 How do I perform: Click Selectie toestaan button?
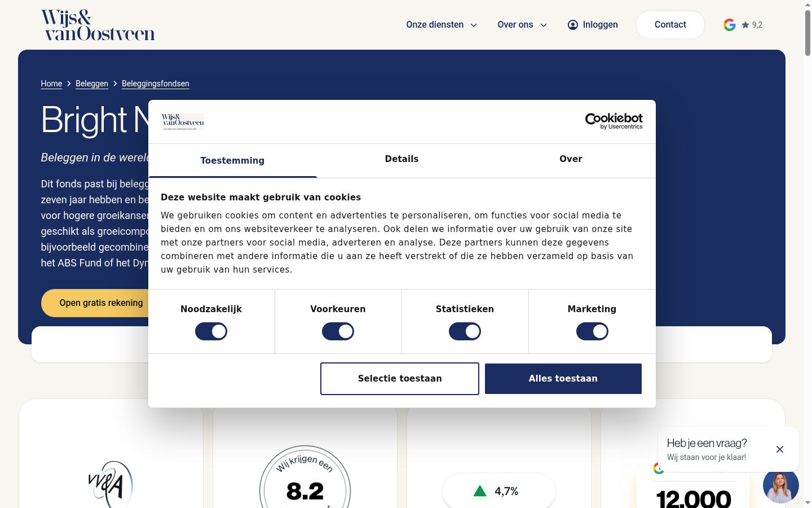400,379
